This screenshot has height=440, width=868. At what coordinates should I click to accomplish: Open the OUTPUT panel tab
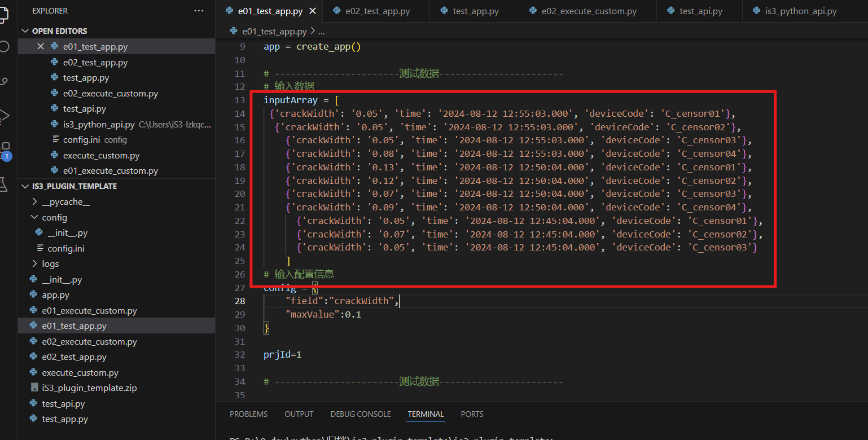[299, 414]
